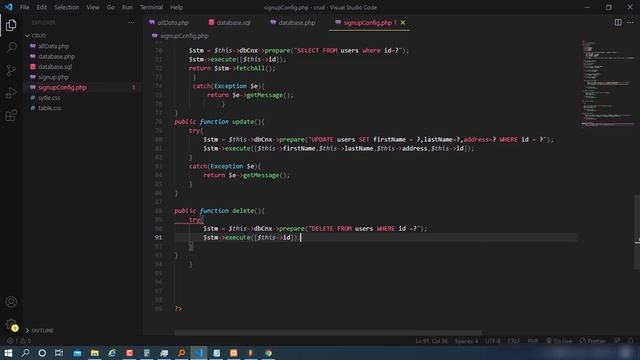Viewport: 640px width, 360px height.
Task: Click the Ln 91 cursor position status item
Action: [431, 341]
